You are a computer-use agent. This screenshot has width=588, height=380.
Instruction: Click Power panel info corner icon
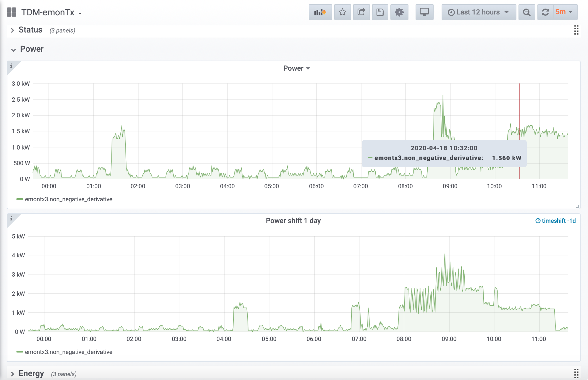point(11,66)
